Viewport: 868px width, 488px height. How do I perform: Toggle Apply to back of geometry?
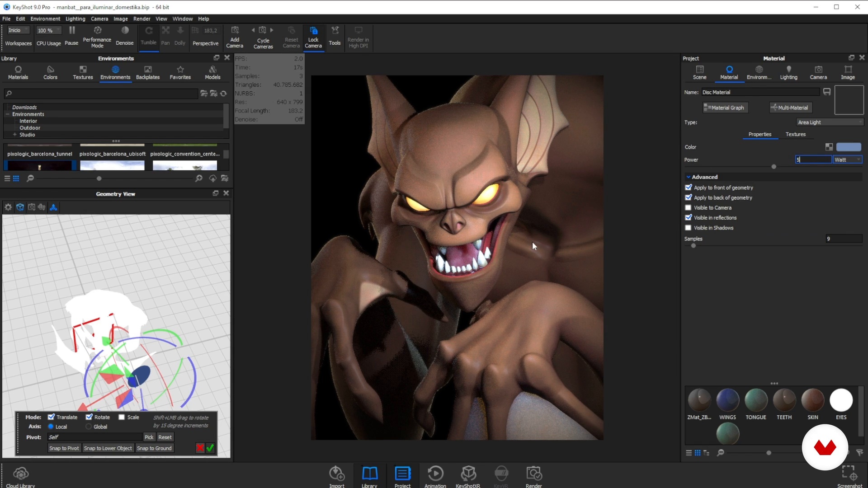[688, 197]
